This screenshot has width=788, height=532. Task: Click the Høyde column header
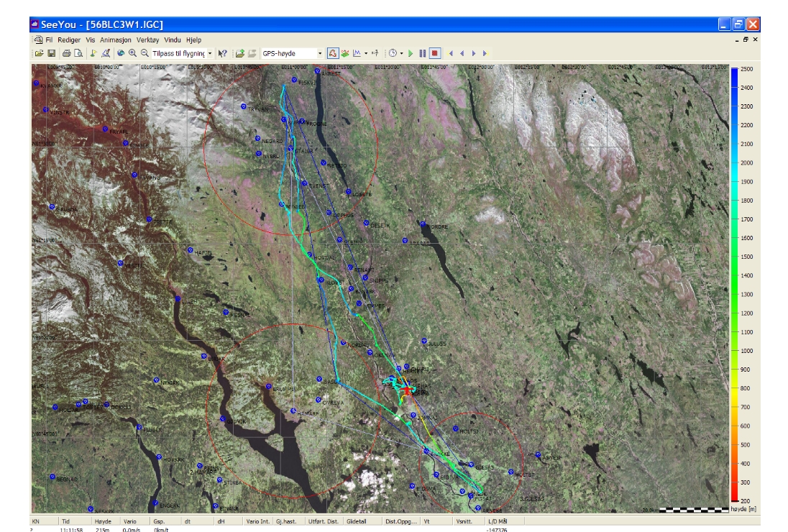click(103, 520)
